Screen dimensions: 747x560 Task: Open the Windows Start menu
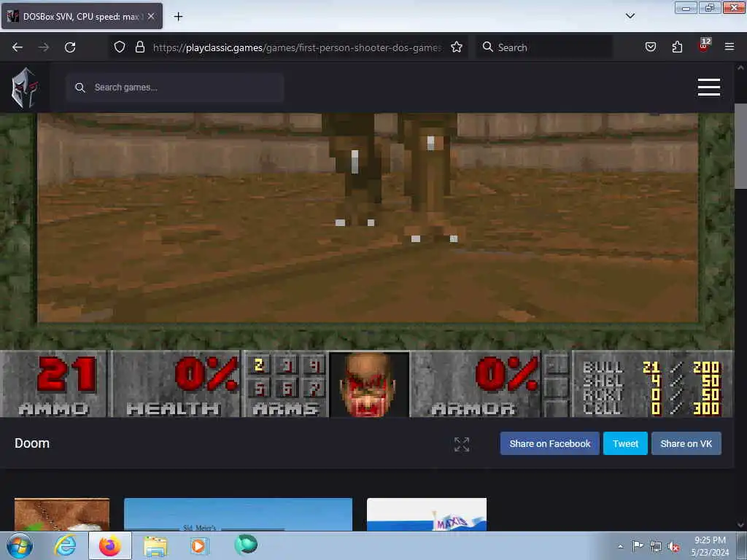[x=20, y=546]
